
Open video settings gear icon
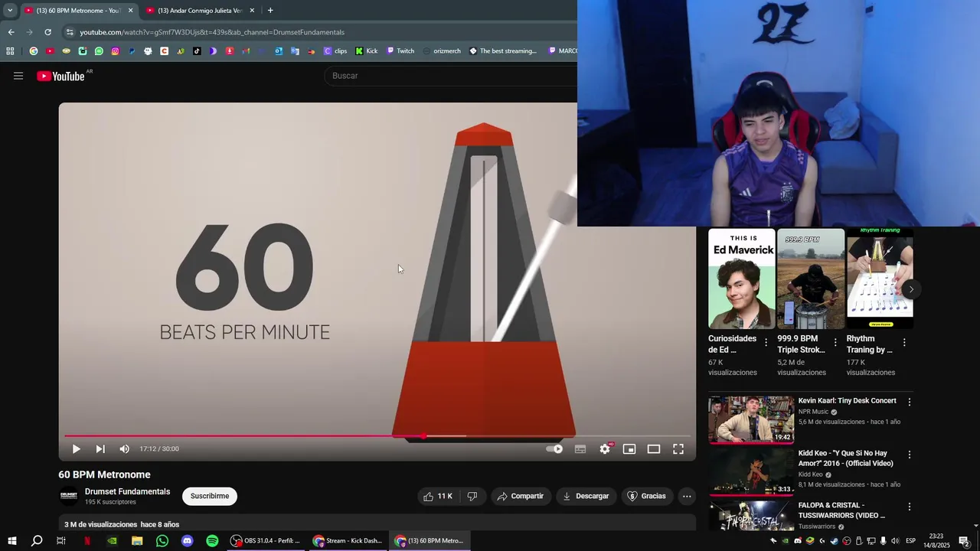click(605, 449)
